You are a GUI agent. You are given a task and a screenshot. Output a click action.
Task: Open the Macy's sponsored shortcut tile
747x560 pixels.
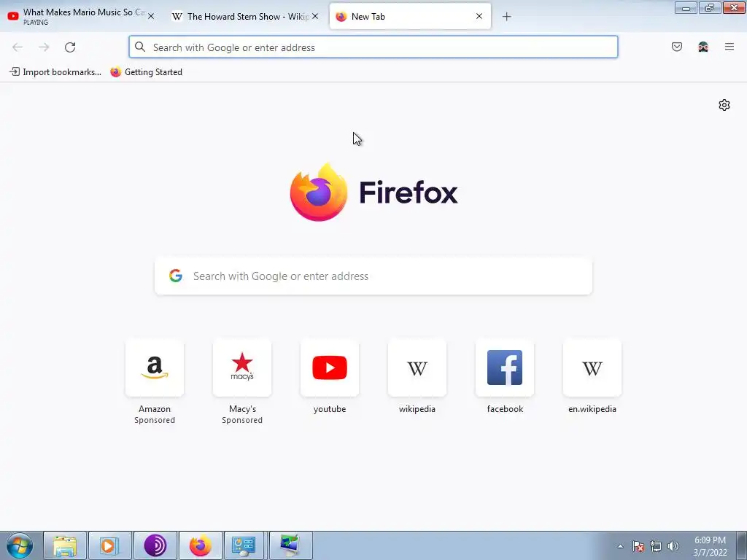point(242,367)
